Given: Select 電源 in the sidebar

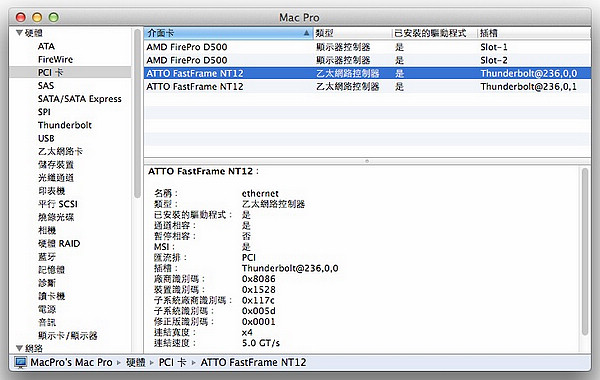Looking at the screenshot, I should (x=47, y=309).
